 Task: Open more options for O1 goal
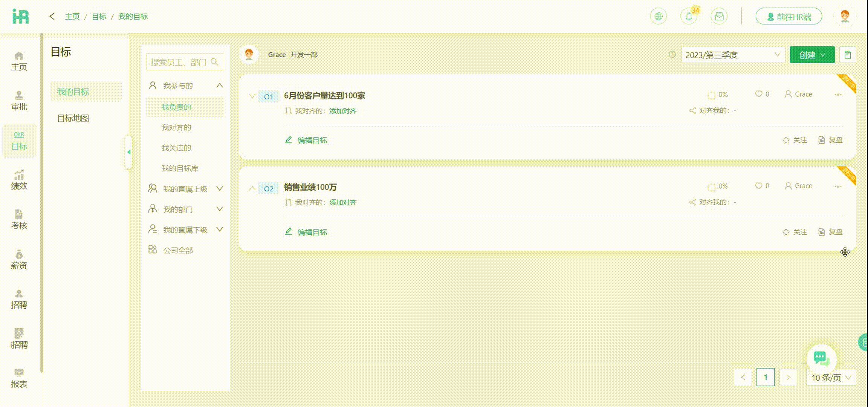[838, 95]
